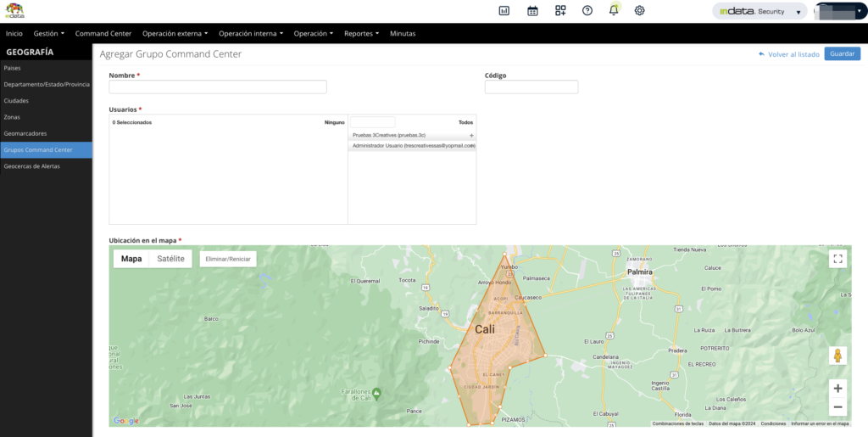This screenshot has height=437, width=868.
Task: Switch map to Satélite view
Action: (170, 259)
